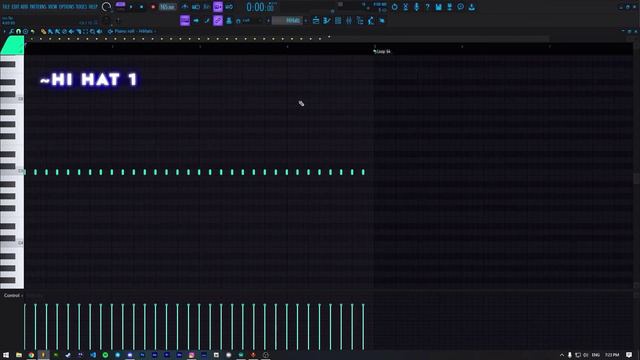Open Chrome from the taskbar

[31, 355]
